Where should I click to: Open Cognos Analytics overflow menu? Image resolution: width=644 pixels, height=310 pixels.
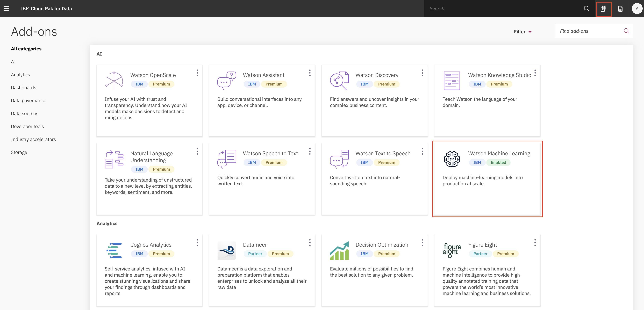click(197, 243)
